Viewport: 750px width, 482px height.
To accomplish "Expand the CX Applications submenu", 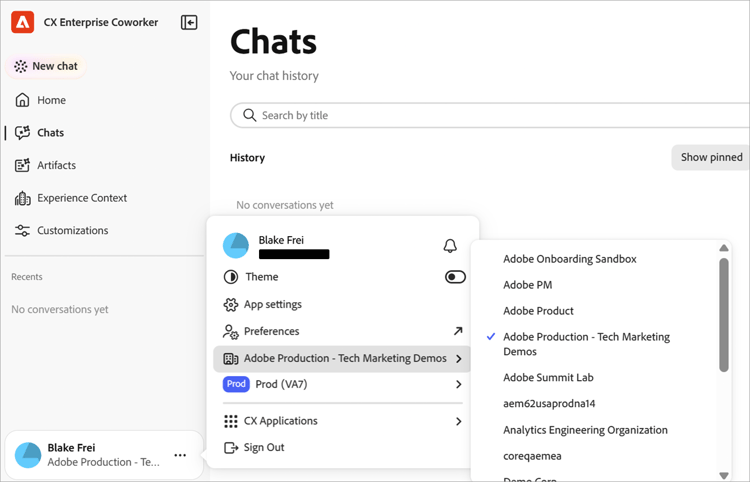I will pos(342,421).
